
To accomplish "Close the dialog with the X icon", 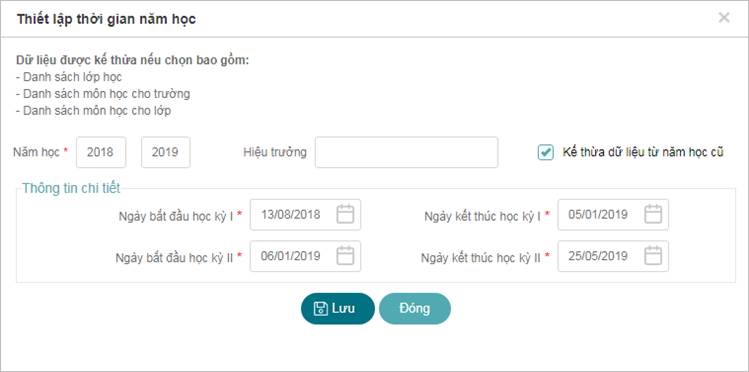I will tap(724, 18).
